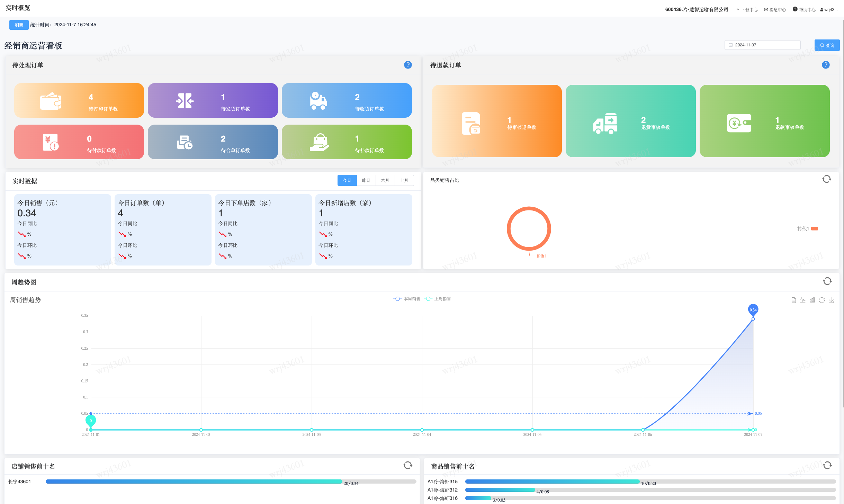
Task: Click help icon in 待退款订单 panel
Action: 826,65
